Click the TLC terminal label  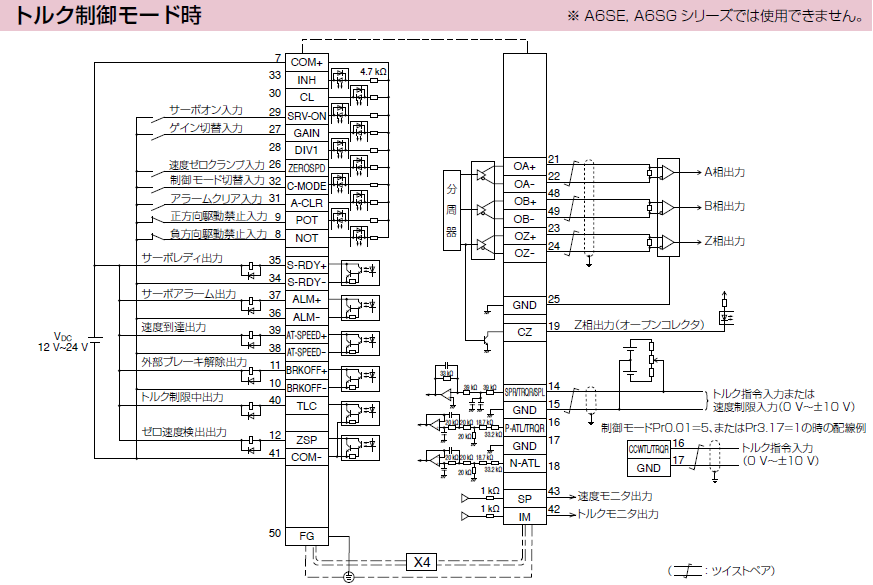coord(306,406)
